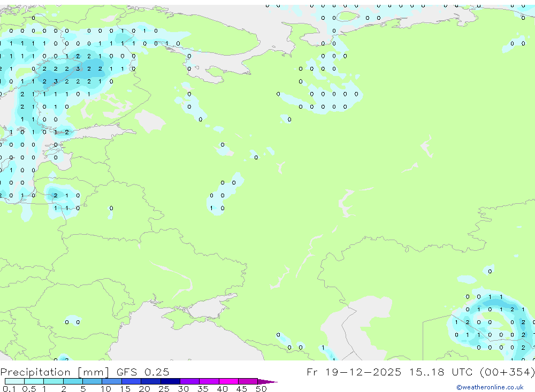This screenshot has width=535, height=392.
Task: Select the '(00+354)' forecast offset label
Action: click(x=507, y=372)
